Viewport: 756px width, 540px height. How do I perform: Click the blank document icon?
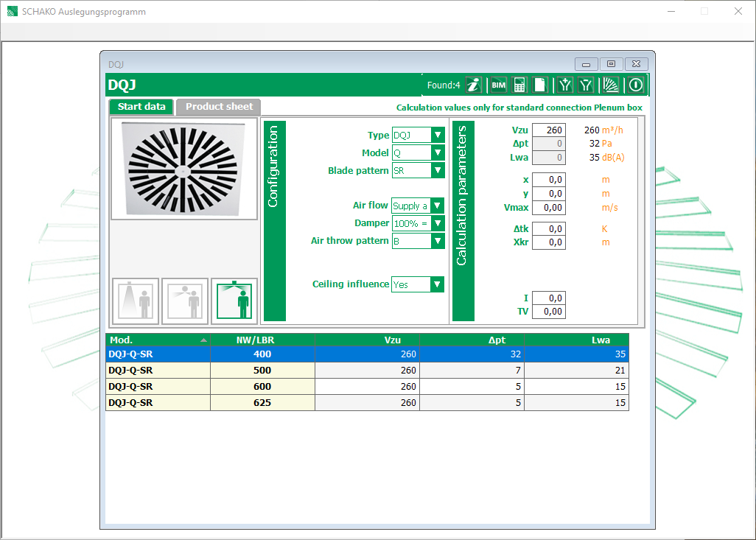540,85
